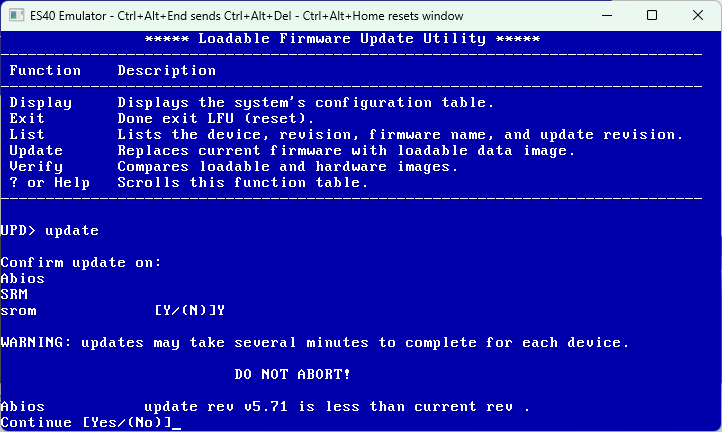The width and height of the screenshot is (722, 432).
Task: Click the 'Description' column header
Action: pyautogui.click(x=167, y=70)
